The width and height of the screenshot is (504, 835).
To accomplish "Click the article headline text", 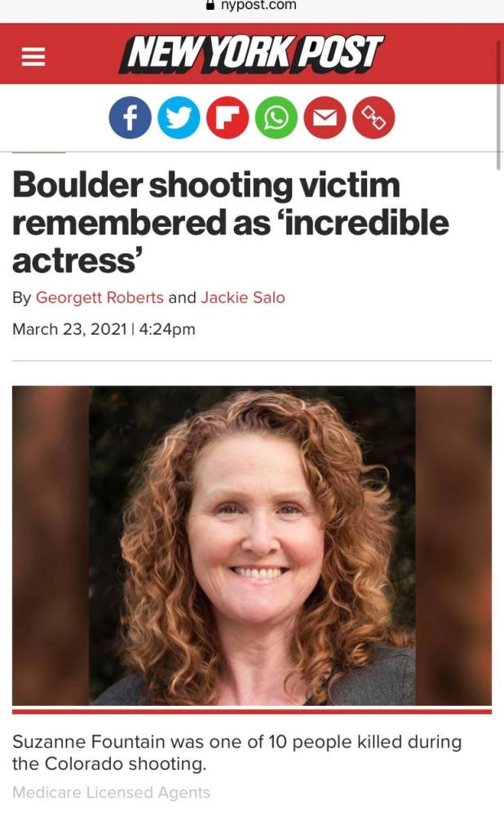I will point(231,222).
